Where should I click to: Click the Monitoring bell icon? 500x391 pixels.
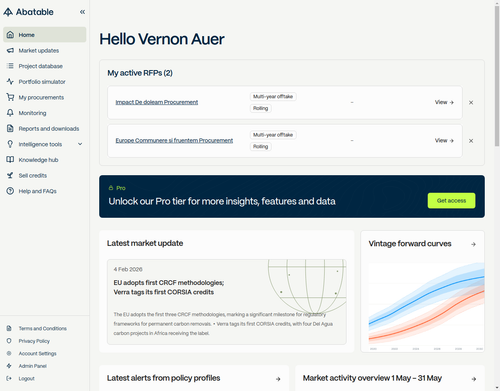[10, 113]
